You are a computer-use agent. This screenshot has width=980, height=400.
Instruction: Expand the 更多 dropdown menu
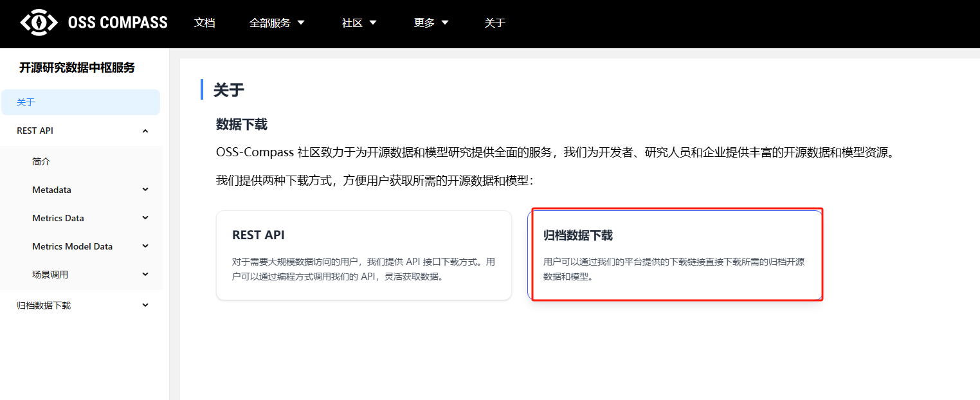tap(431, 23)
